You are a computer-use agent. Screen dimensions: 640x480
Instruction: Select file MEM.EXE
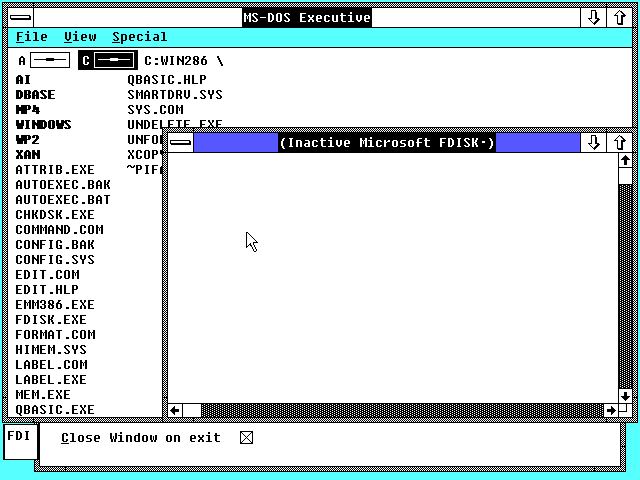click(x=43, y=395)
